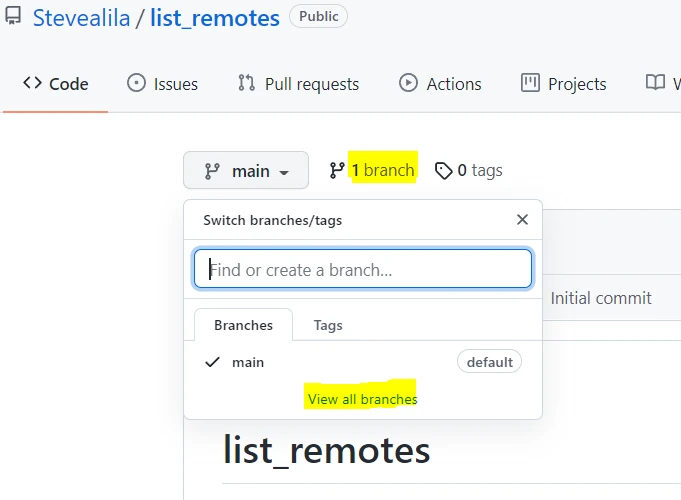Click the Public visibility badge
Screen dimensions: 681x500
pos(319,16)
